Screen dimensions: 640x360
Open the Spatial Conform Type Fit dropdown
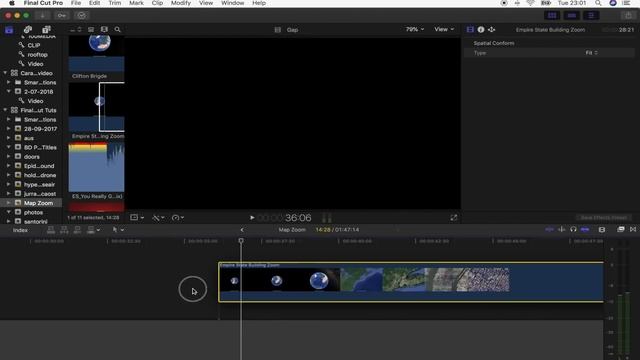pyautogui.click(x=591, y=53)
